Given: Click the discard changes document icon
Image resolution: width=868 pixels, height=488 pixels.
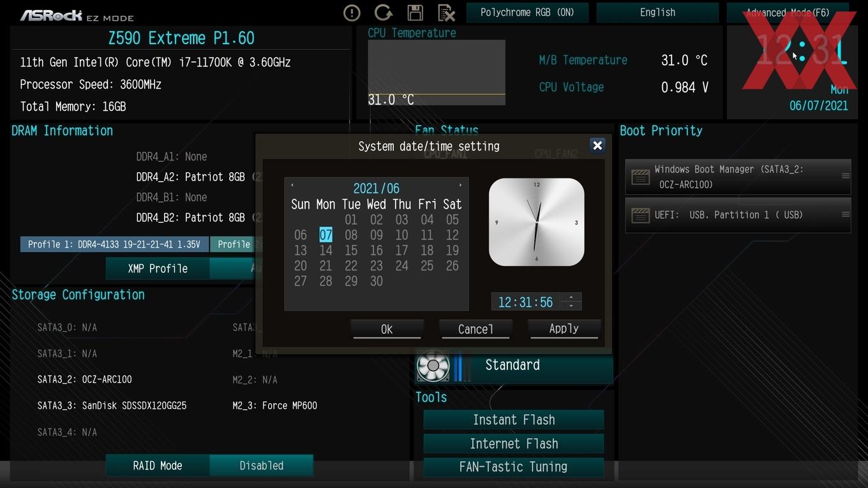Looking at the screenshot, I should coord(446,13).
